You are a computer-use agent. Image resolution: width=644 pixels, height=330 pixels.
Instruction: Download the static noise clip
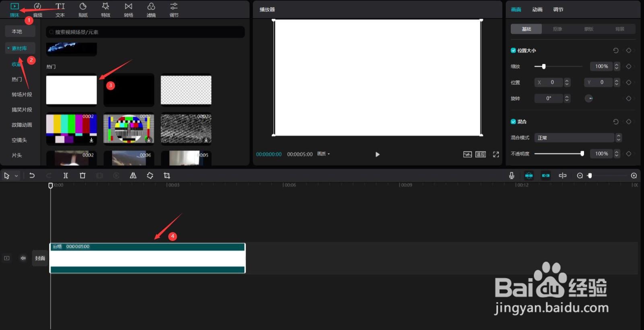[206, 140]
